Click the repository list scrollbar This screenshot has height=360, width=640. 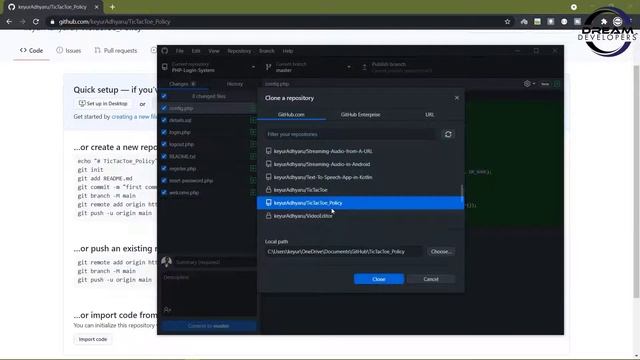point(462,193)
